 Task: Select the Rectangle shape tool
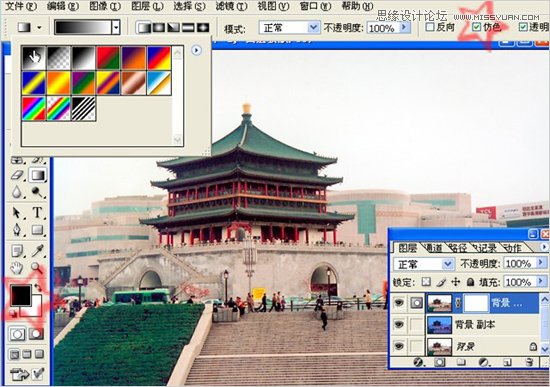[x=38, y=230]
